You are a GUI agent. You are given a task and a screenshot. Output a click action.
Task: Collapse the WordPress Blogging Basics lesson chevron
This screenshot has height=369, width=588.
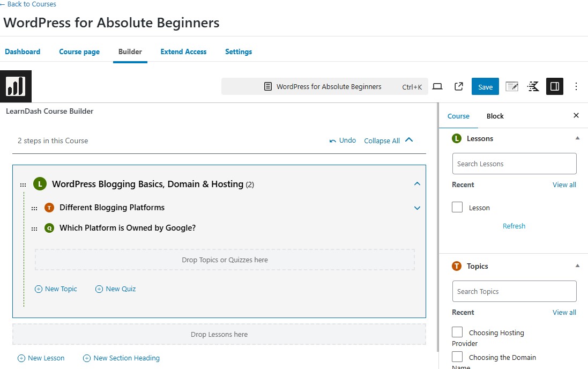point(417,184)
